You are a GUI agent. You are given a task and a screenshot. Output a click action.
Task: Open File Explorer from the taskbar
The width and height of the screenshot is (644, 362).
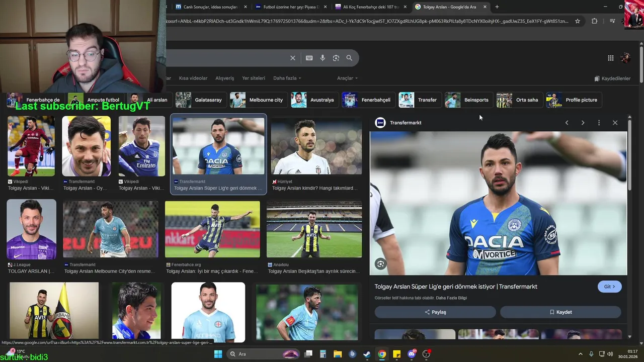(338, 354)
